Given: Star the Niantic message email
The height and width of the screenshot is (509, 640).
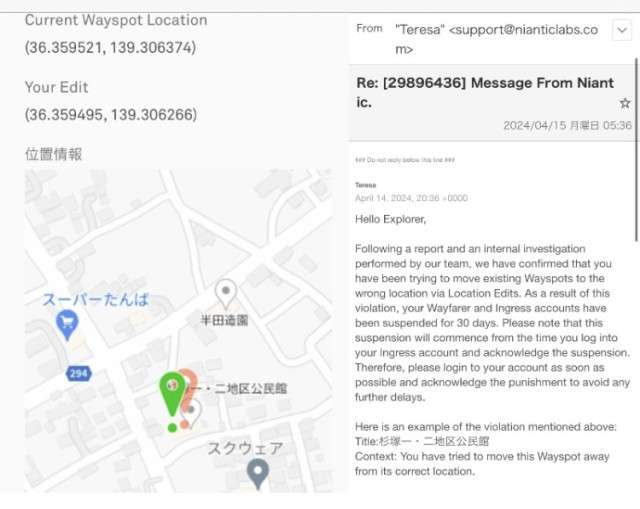Looking at the screenshot, I should pos(624,103).
